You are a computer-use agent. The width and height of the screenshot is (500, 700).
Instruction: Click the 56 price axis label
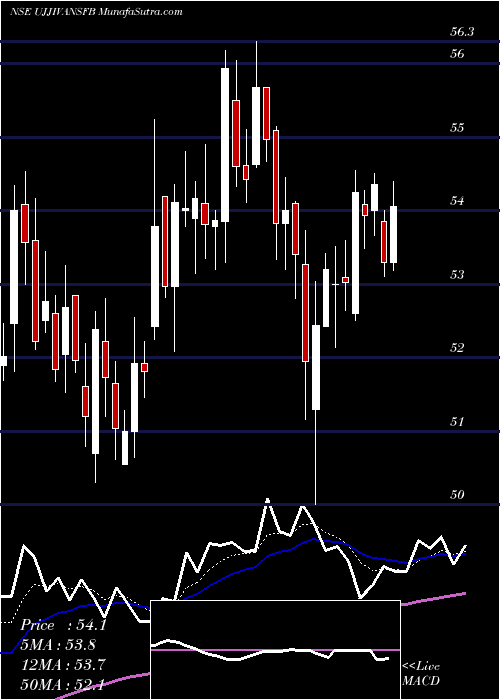click(x=458, y=54)
